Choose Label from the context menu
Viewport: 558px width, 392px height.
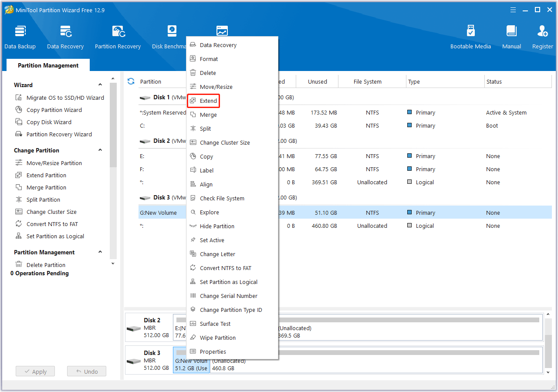click(x=232, y=170)
